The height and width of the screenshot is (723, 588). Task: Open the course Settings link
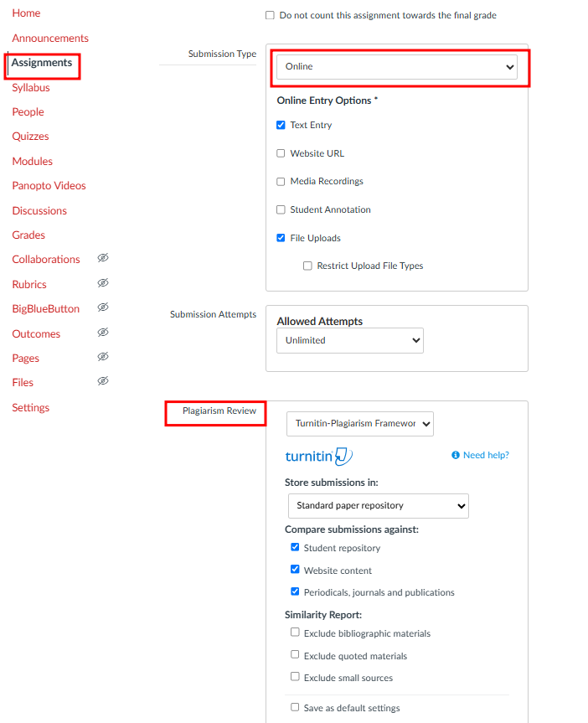click(x=30, y=408)
